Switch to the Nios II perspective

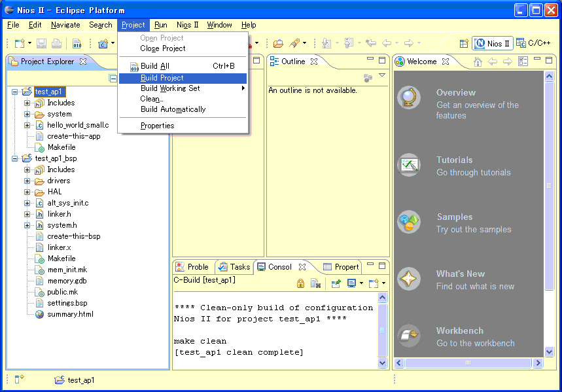coord(493,43)
